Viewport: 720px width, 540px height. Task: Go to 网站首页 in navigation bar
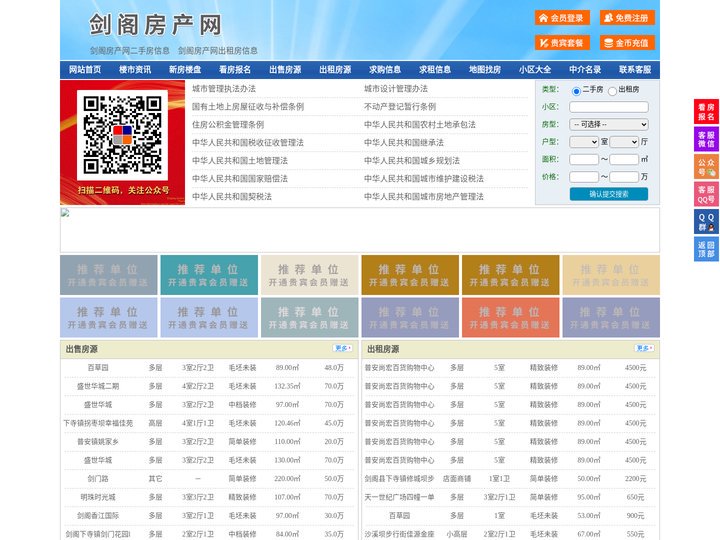pyautogui.click(x=85, y=70)
